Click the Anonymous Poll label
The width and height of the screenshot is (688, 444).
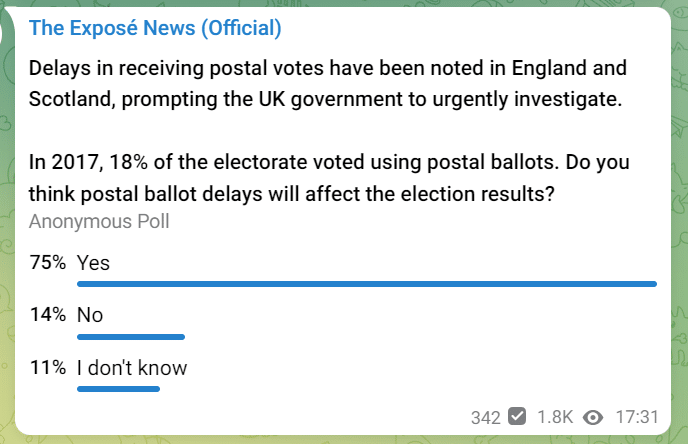[99, 222]
